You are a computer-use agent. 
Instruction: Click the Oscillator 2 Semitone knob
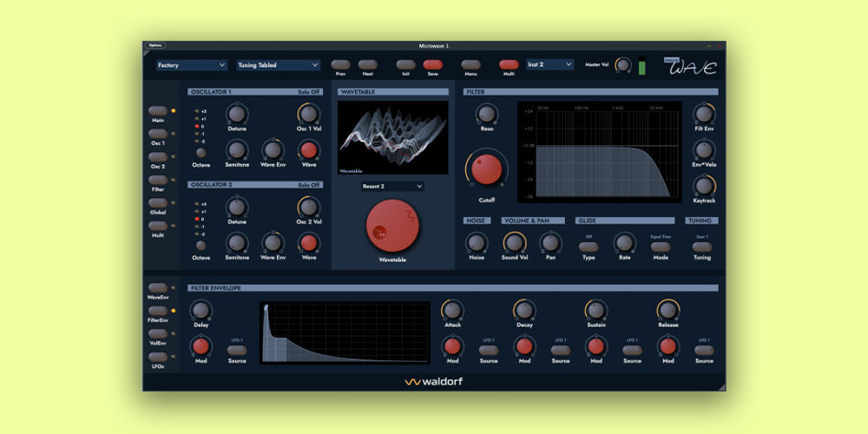(236, 243)
